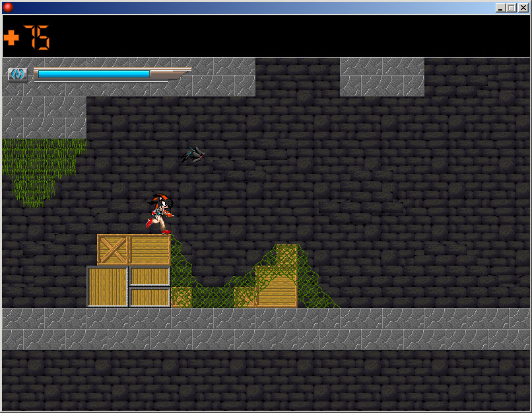Viewport: 532px width, 413px height.
Task: Close the game window
Action: (523, 7)
